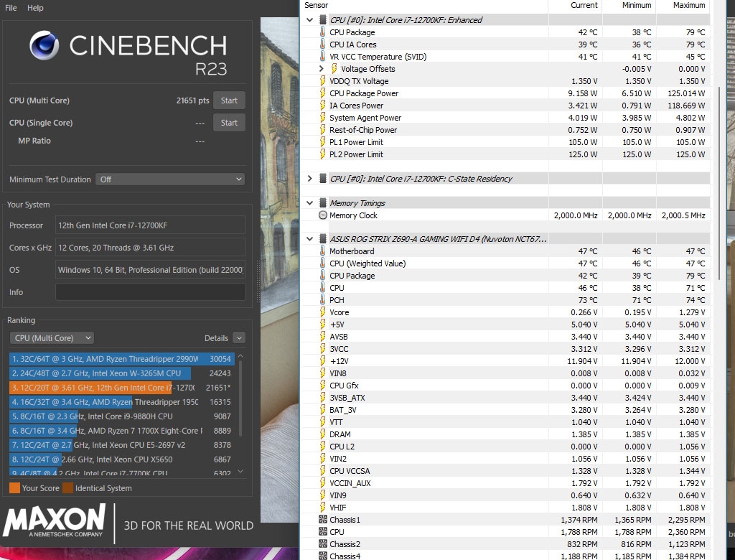The image size is (735, 560).
Task: Click the Minimum column header
Action: pos(637,5)
